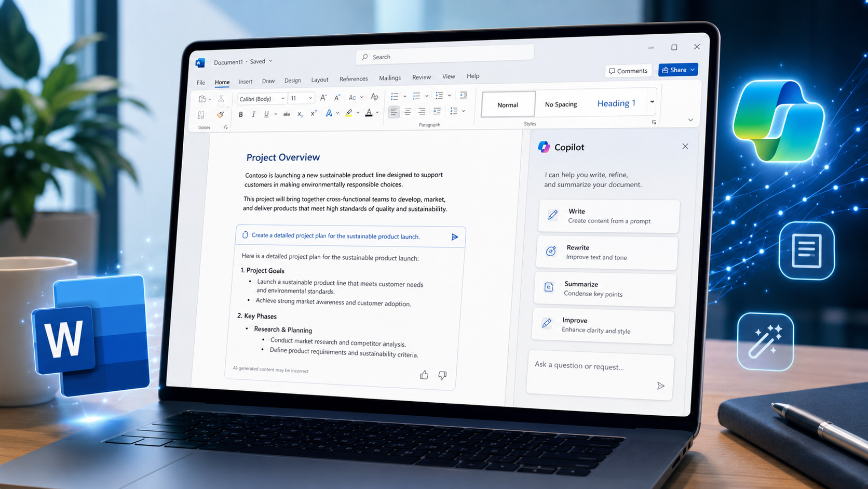Open the text highlight color picker arrow
Viewport: 868px width, 489px height.
point(358,113)
